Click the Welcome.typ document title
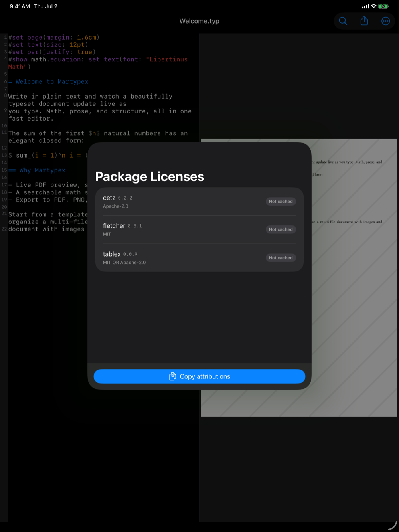This screenshot has width=399, height=532. pyautogui.click(x=199, y=21)
